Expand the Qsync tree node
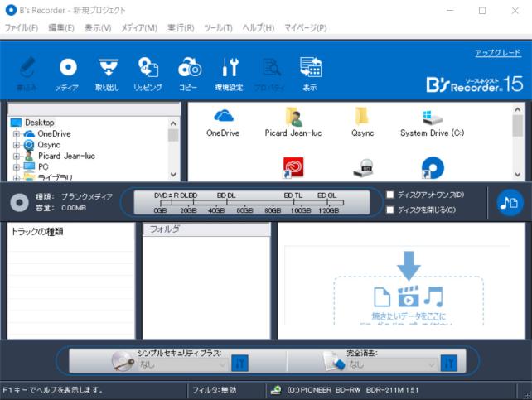Viewport: 532px width, 400px height. tap(16, 145)
